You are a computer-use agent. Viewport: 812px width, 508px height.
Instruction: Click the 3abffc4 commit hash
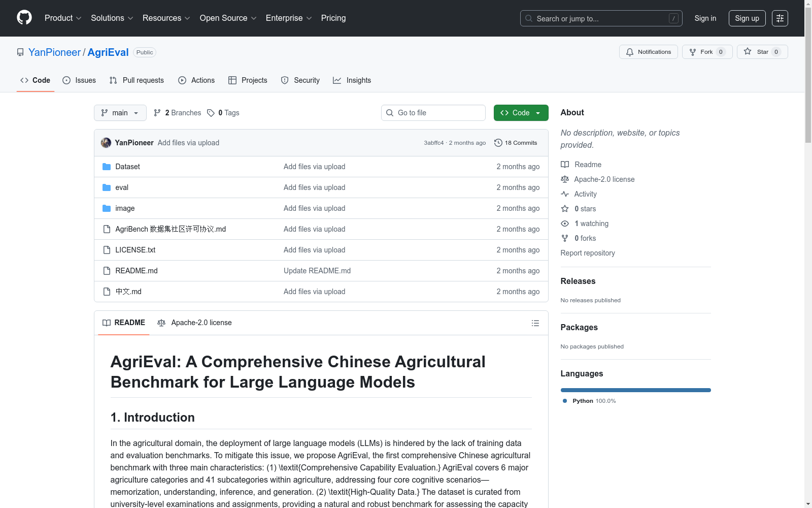point(434,143)
